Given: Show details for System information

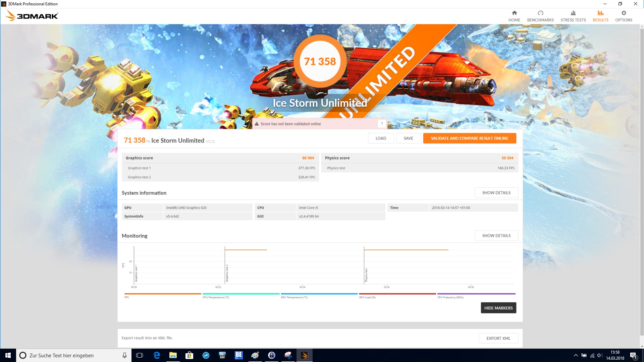Looking at the screenshot, I should click(496, 193).
